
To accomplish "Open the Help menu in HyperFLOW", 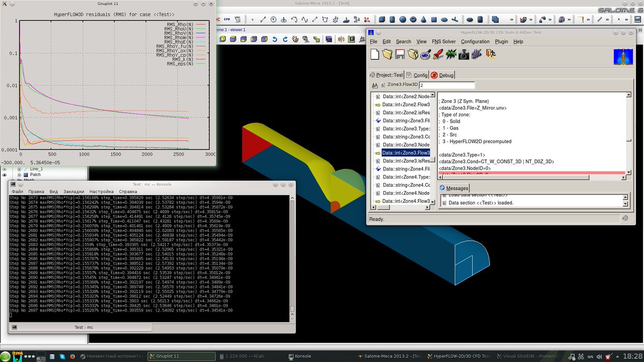I will [x=518, y=41].
